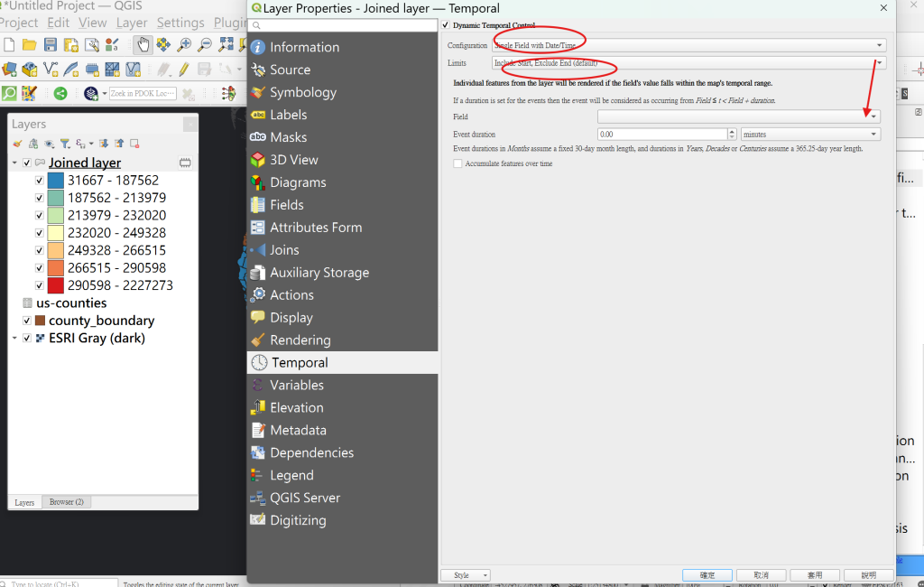924x587 pixels.
Task: Select the Zoom Out magnifier tool
Action: (x=205, y=45)
